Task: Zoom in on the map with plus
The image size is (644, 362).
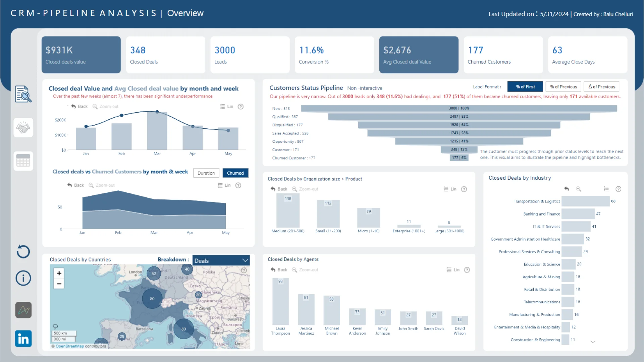Action: click(x=59, y=273)
